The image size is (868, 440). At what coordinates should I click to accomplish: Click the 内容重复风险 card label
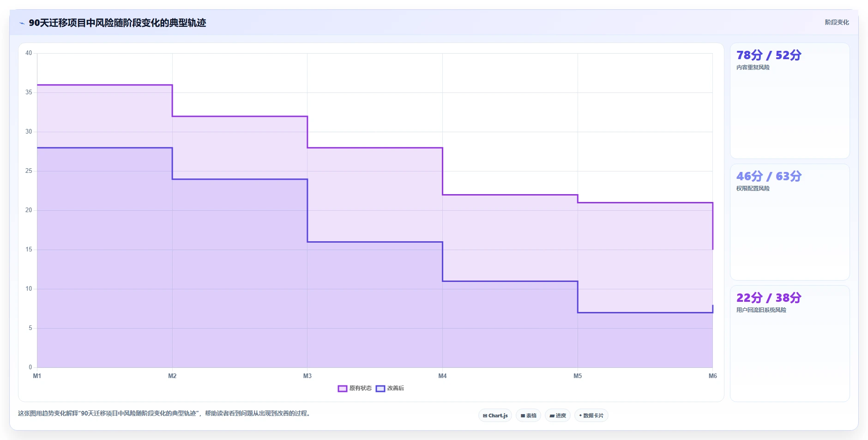753,67
